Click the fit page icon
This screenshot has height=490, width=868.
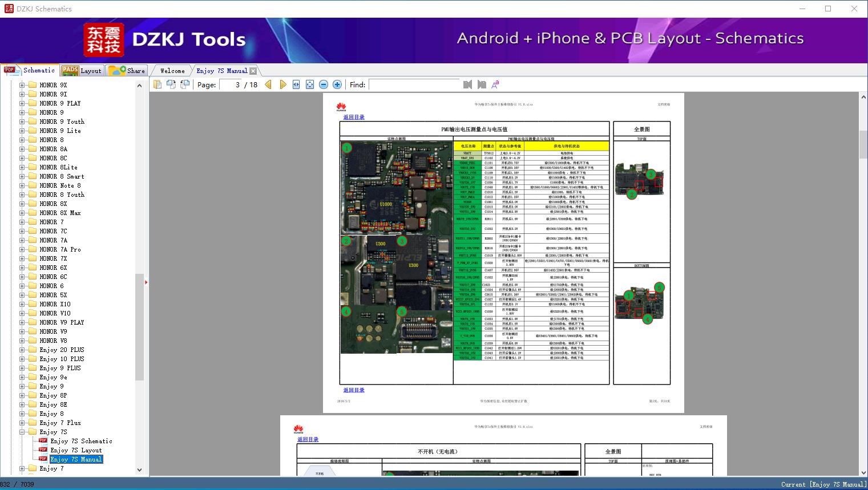(310, 84)
